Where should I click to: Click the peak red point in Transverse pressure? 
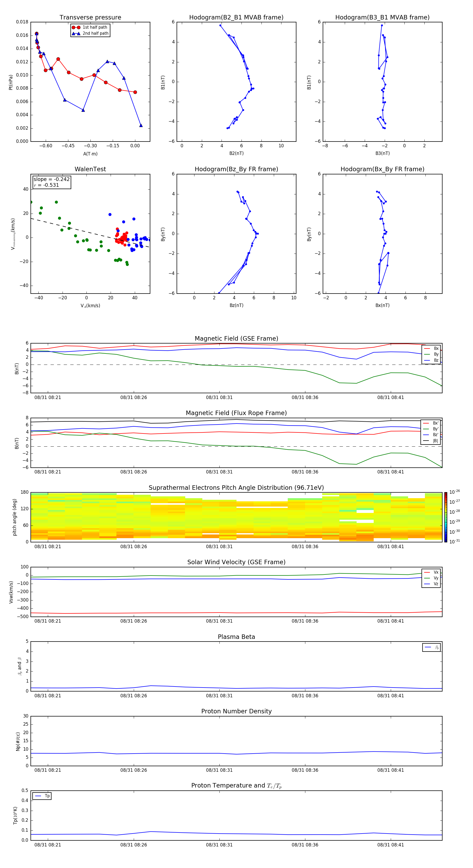36,34
